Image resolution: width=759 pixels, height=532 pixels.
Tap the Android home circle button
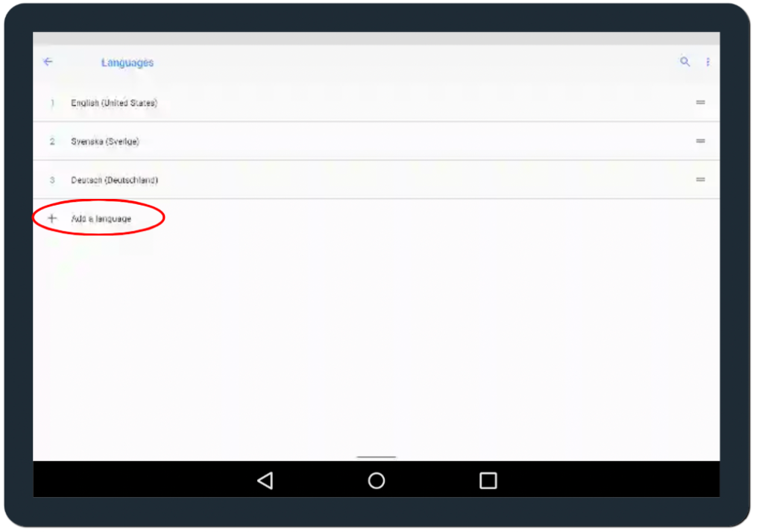tap(376, 481)
